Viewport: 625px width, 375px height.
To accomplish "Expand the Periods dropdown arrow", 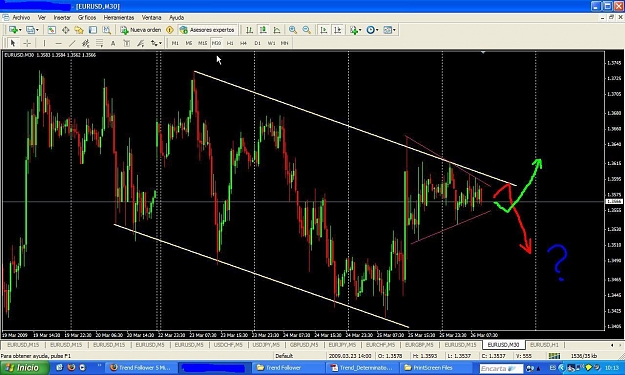I will coord(377,30).
